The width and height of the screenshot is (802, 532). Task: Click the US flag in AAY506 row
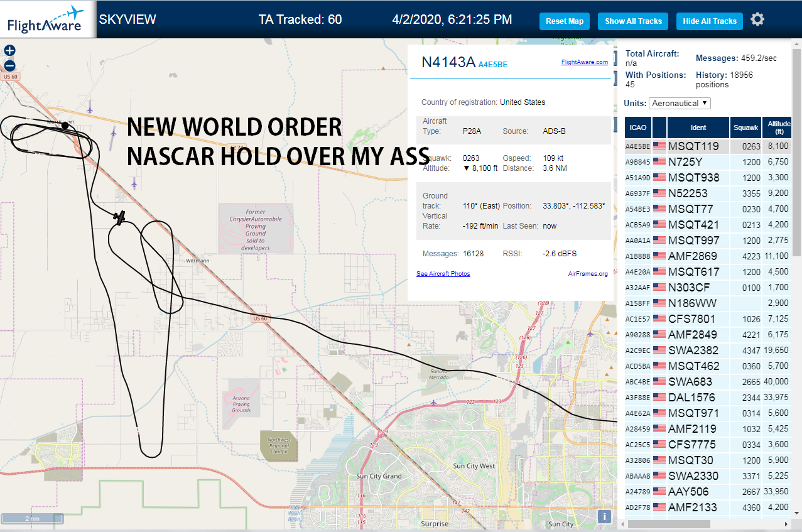pos(659,492)
